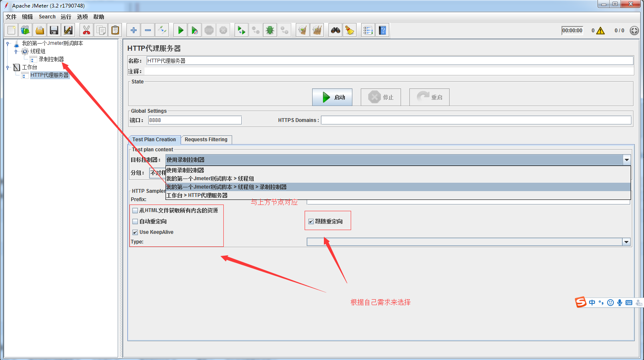The image size is (644, 360).
Task: Check 从HTML文件获取所有内含的资源 box
Action: tap(135, 210)
